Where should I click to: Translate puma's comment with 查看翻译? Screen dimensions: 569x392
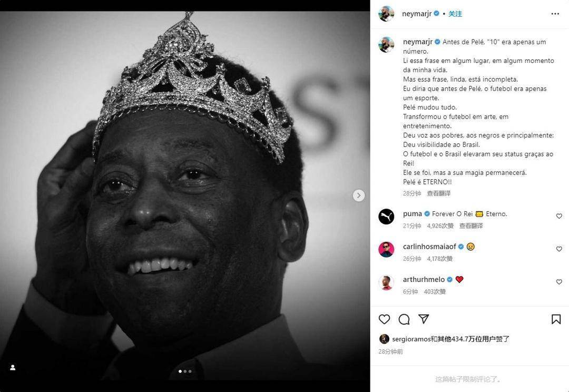[471, 226]
